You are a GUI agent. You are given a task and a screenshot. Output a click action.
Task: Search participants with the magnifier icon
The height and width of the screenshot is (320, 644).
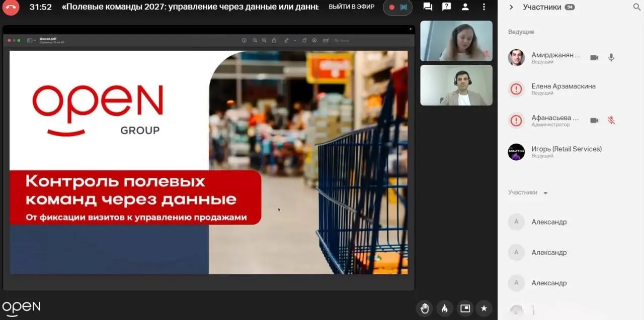[636, 7]
